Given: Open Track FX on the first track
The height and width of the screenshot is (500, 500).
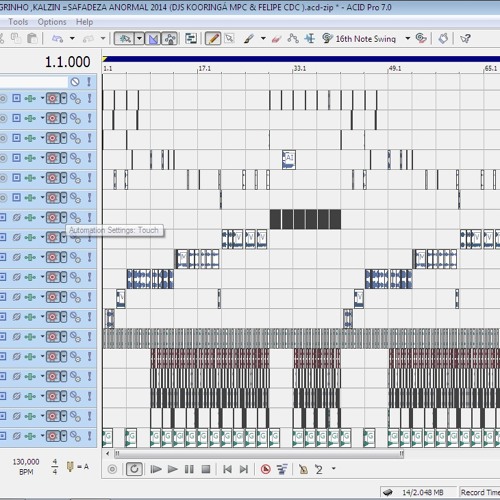Looking at the screenshot, I should 30,98.
